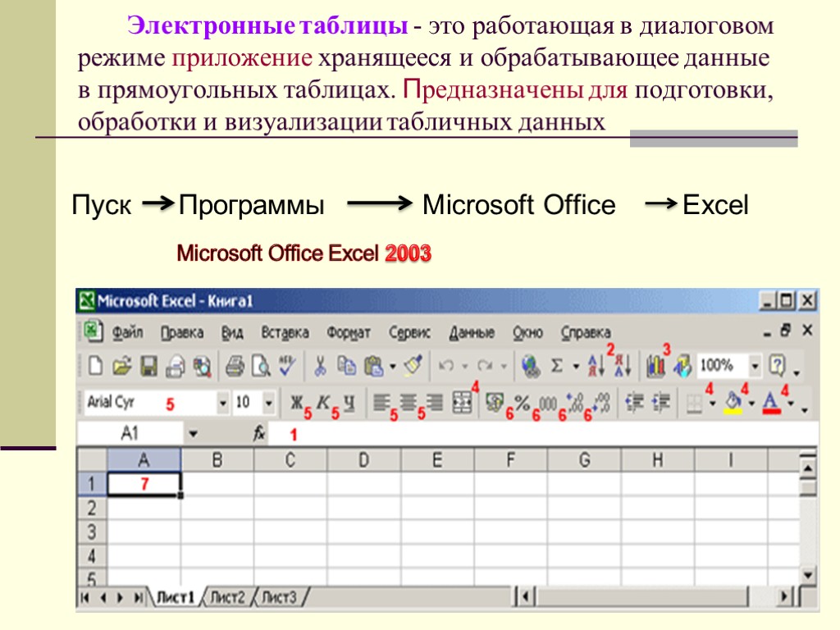
Task: Expand the Name Box A1 dropdown
Action: tap(193, 434)
